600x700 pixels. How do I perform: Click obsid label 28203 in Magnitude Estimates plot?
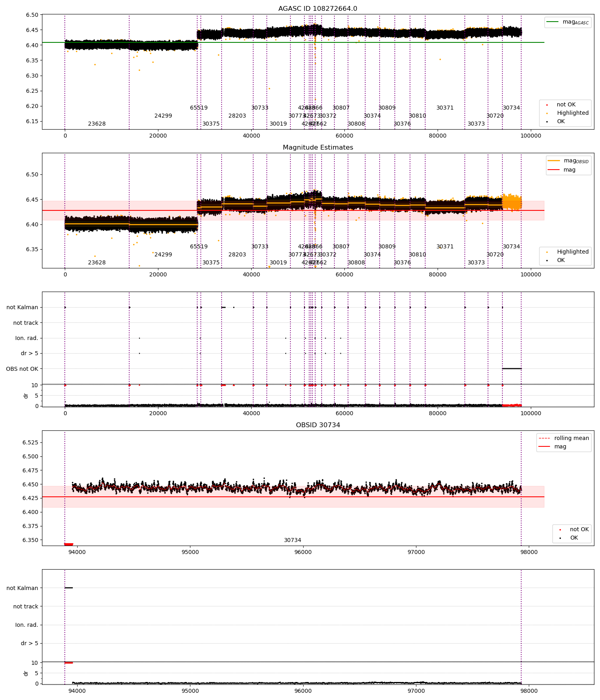(237, 254)
